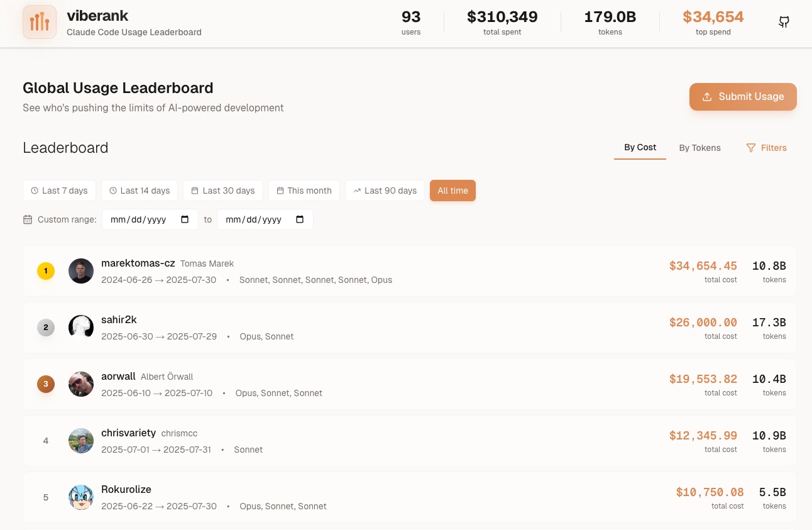This screenshot has width=812, height=530.
Task: Open the first date picker dropdown
Action: click(184, 219)
